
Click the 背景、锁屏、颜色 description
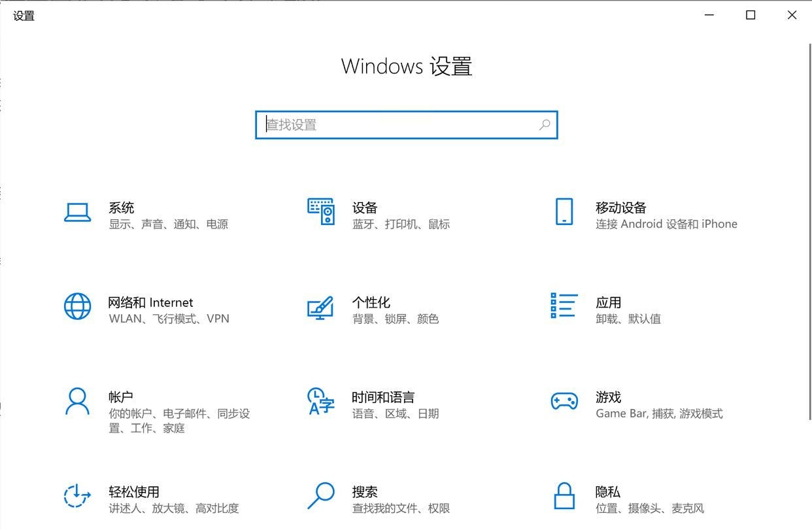pos(395,319)
